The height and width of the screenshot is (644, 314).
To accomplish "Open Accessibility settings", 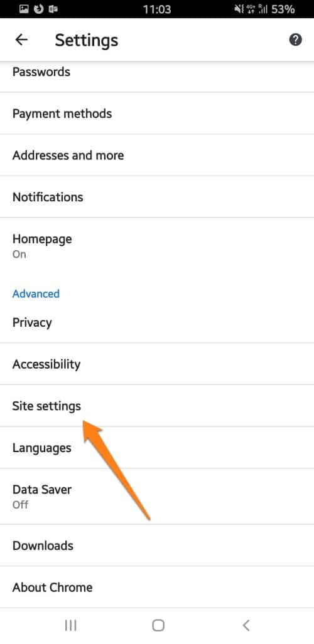I will [x=157, y=364].
